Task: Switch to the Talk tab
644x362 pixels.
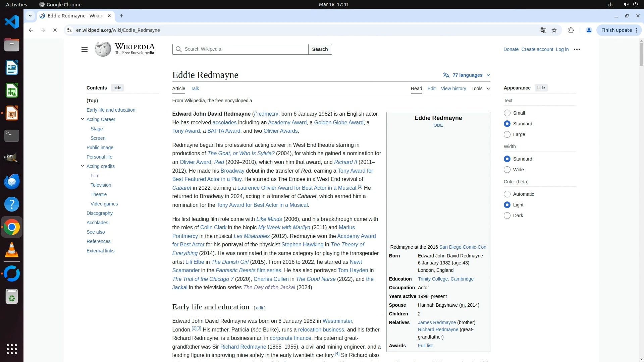Action: coord(195,88)
